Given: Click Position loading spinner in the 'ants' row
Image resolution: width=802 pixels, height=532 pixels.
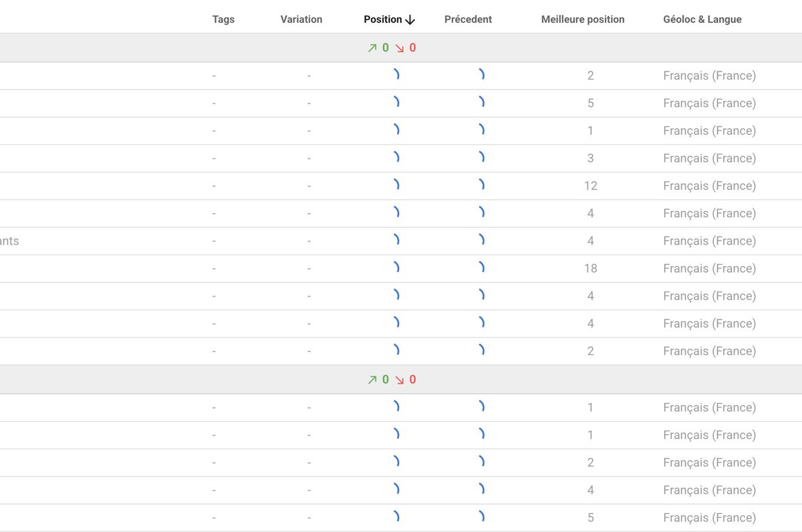Looking at the screenshot, I should (396, 240).
